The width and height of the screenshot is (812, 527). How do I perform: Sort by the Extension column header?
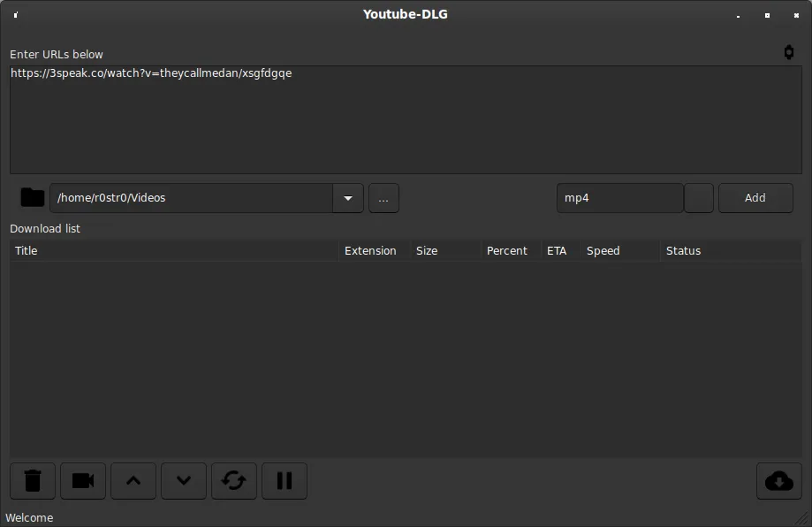click(375, 251)
